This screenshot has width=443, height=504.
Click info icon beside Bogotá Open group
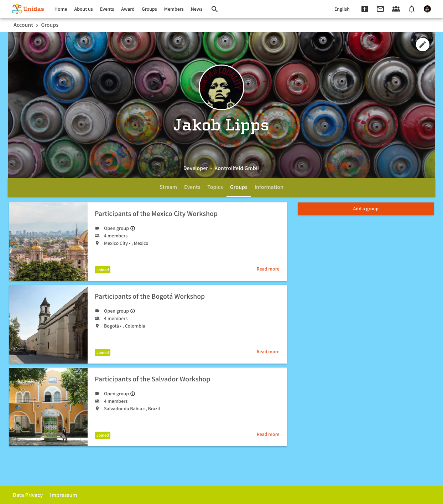133,311
